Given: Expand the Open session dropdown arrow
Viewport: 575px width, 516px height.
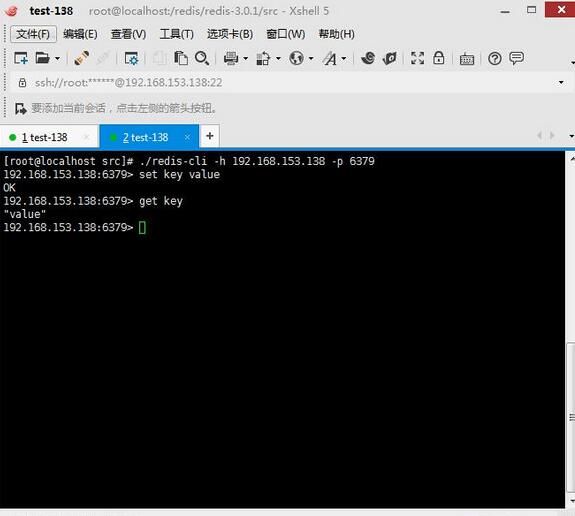Looking at the screenshot, I should coord(57,58).
